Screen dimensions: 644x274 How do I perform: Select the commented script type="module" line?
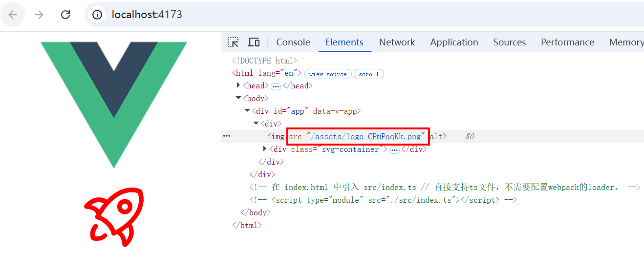383,200
